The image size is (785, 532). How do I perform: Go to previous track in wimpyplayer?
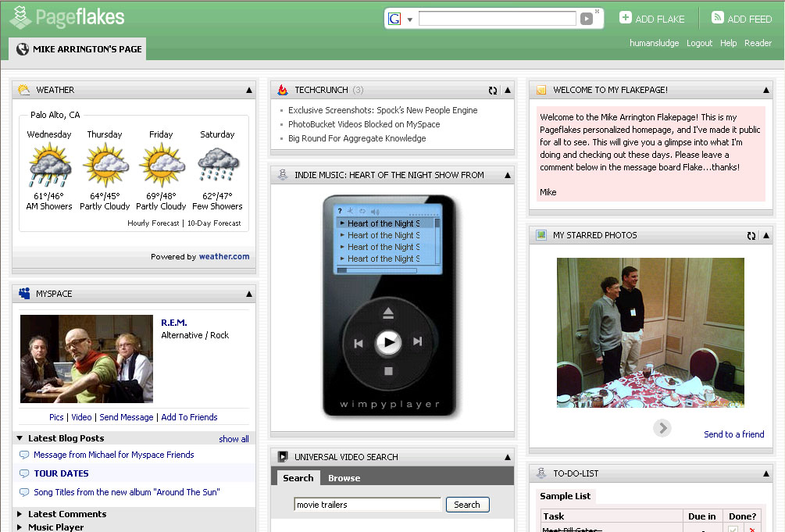click(359, 342)
